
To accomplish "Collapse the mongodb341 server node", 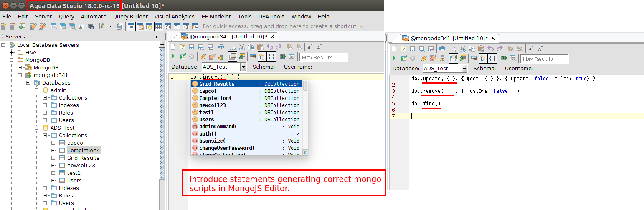I will pos(20,75).
